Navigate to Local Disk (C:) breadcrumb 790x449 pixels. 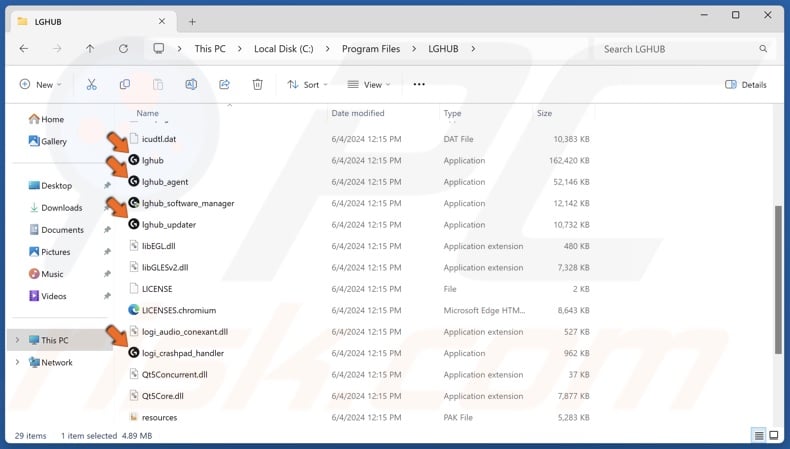tap(284, 49)
